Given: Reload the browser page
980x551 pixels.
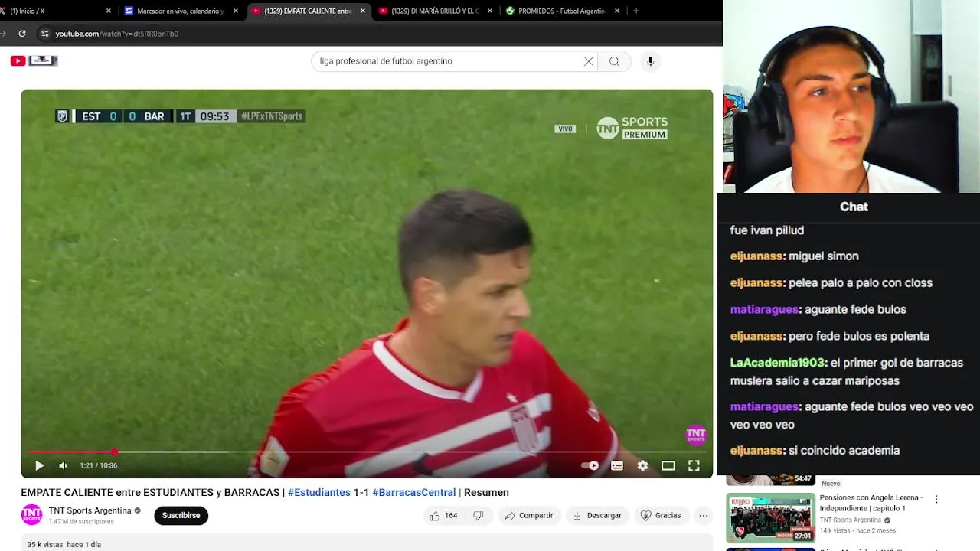Looking at the screenshot, I should (22, 34).
